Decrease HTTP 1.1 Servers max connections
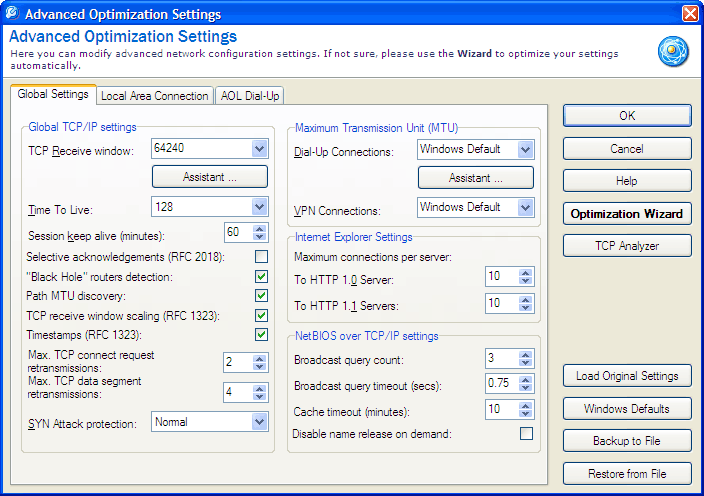704x496 pixels. (x=525, y=307)
